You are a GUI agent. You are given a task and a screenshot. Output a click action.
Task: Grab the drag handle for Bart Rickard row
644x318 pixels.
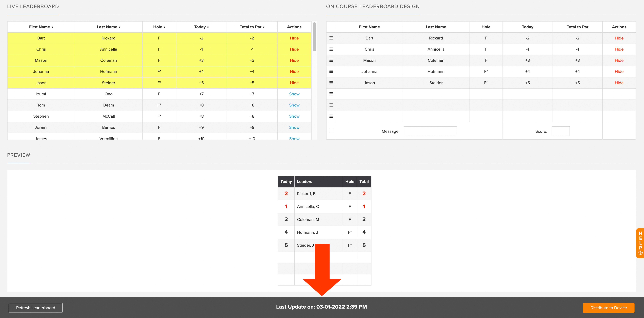[331, 38]
